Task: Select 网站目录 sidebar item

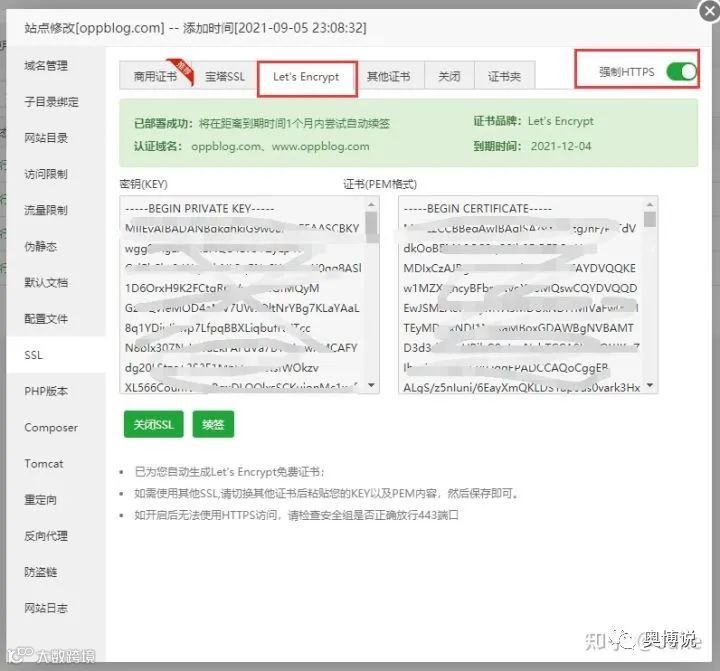Action: (x=56, y=138)
